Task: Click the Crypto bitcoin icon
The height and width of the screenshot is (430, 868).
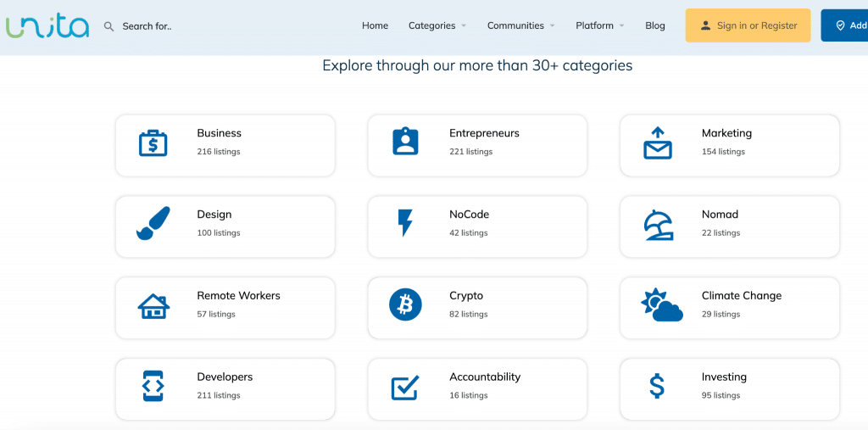Action: tap(405, 304)
